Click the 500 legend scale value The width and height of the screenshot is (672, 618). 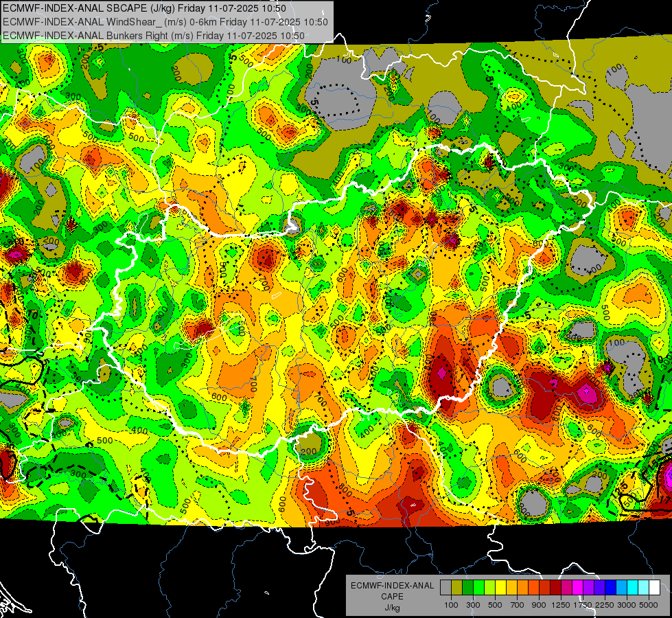[495, 605]
